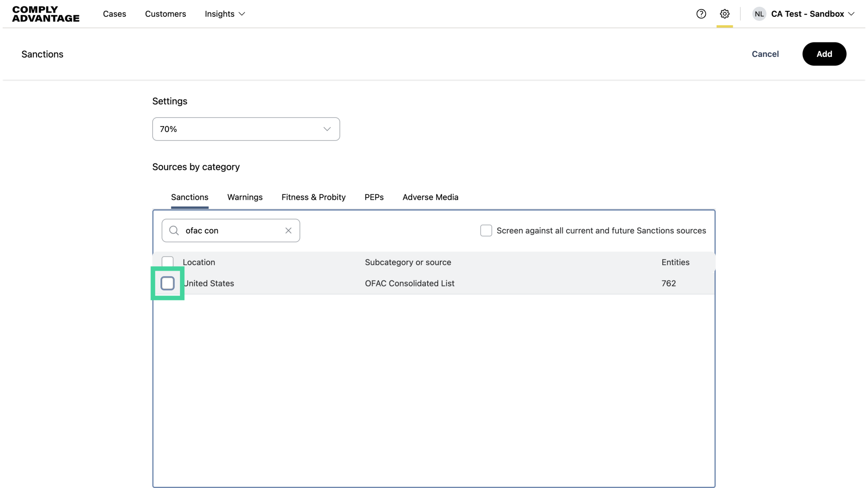Screen dimensions: 868x488
Task: Toggle the select-all checkbox beside Location
Action: click(x=168, y=262)
